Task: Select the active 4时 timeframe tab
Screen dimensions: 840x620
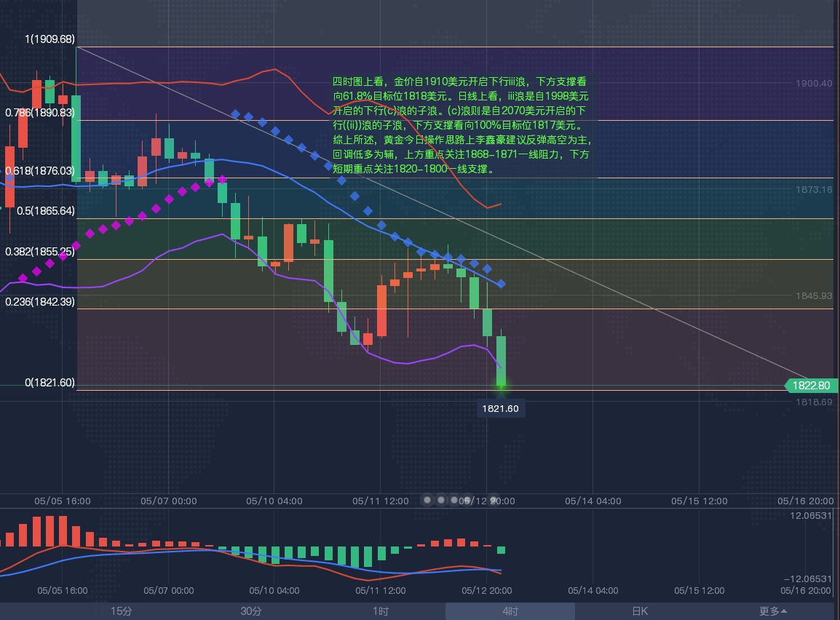Action: point(510,611)
